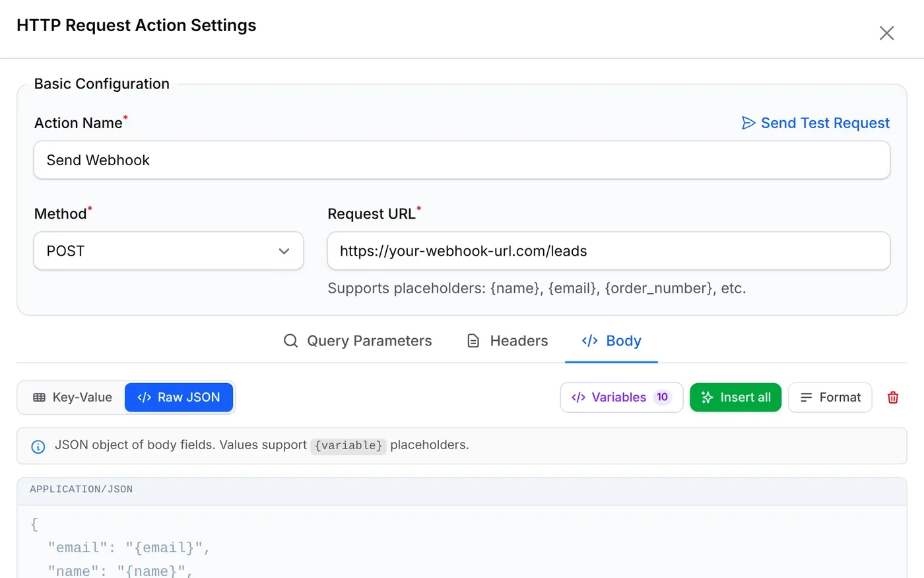
Task: Click the Supports placeholders hint text
Action: point(537,289)
